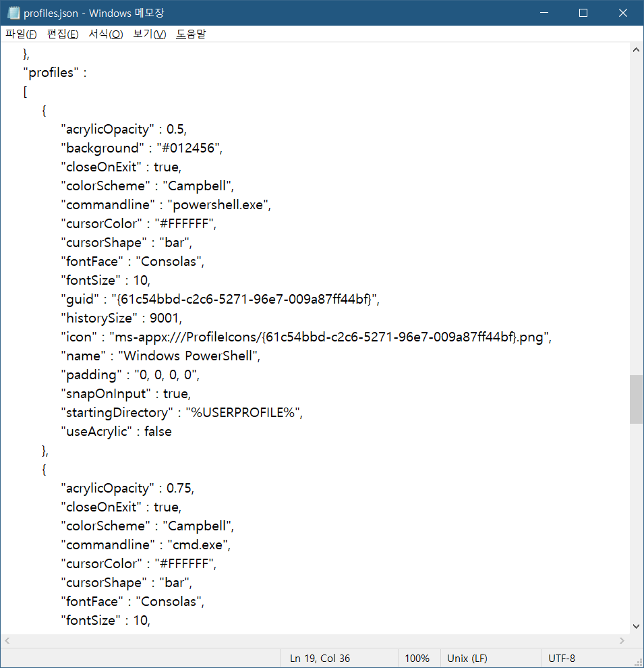Open the 도움말 menu
This screenshot has height=668, width=644.
(x=191, y=34)
